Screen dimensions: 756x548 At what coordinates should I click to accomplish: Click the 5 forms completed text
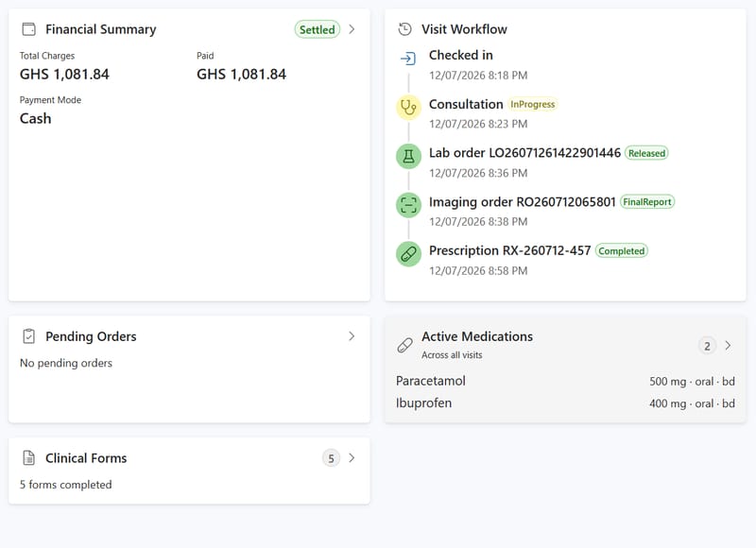point(65,485)
